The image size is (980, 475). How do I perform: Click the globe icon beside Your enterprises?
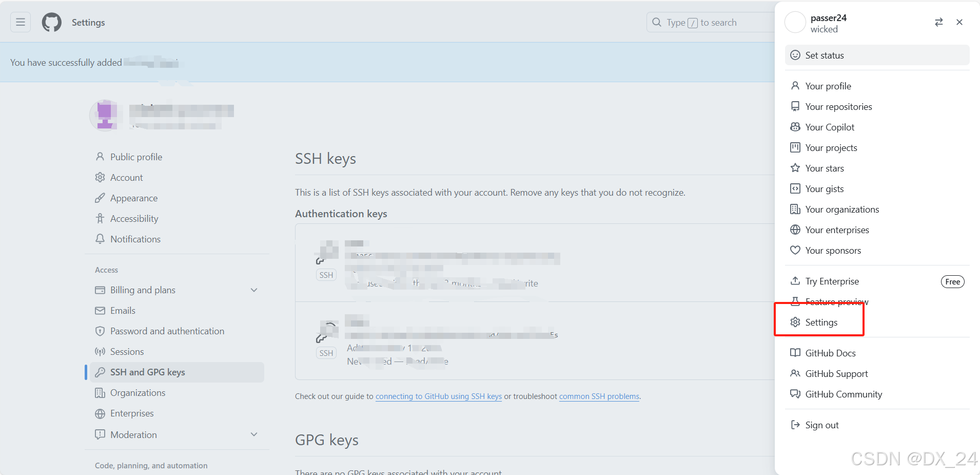(795, 230)
